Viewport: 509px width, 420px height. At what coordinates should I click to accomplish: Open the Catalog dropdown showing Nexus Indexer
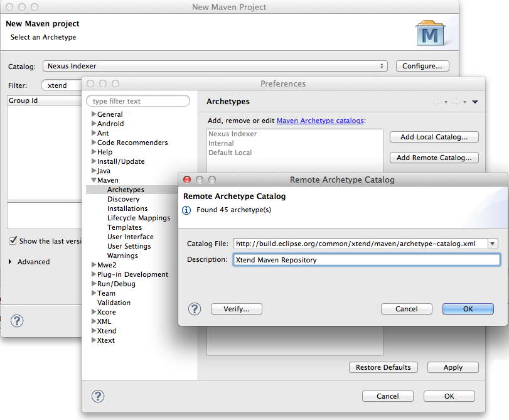click(215, 66)
